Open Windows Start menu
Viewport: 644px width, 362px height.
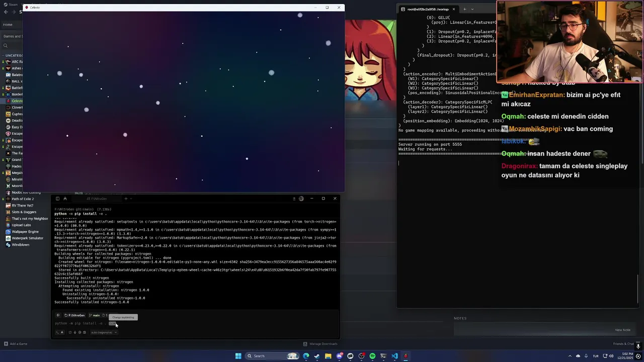click(238, 356)
